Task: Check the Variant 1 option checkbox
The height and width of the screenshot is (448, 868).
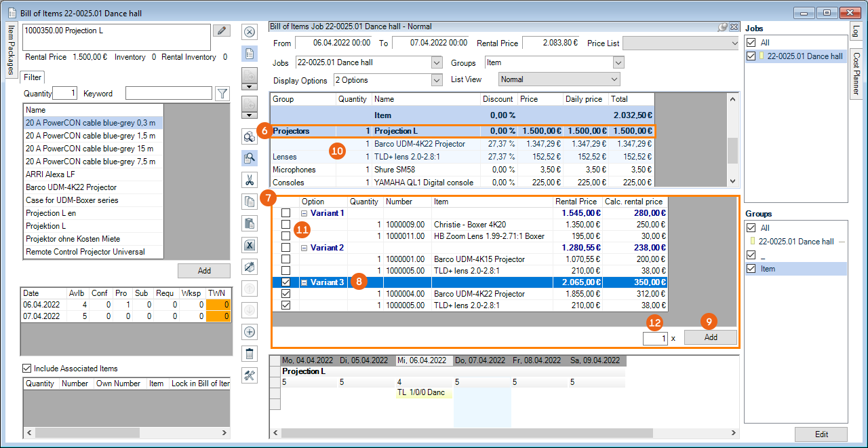Action: pos(286,213)
